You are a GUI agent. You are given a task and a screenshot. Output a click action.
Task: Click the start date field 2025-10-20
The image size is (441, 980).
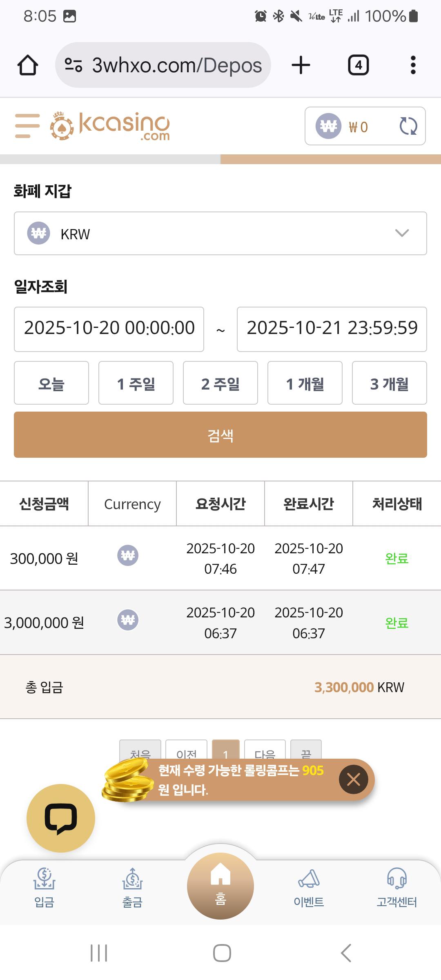click(109, 329)
